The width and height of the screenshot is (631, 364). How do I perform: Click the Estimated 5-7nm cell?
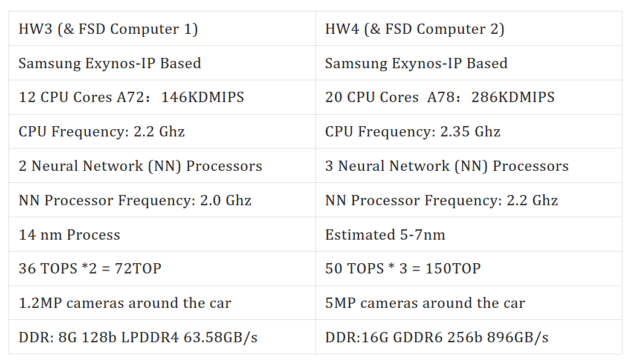point(469,234)
